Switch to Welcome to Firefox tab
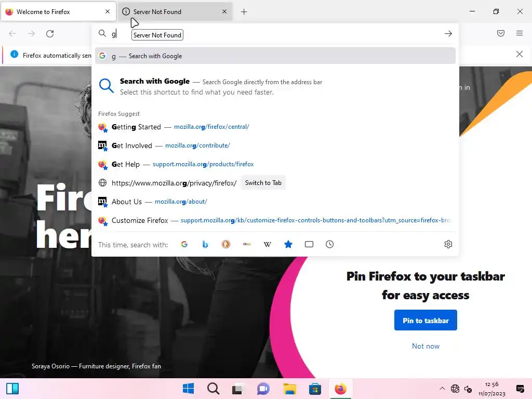Viewport: 532px width, 399px height. (x=58, y=11)
